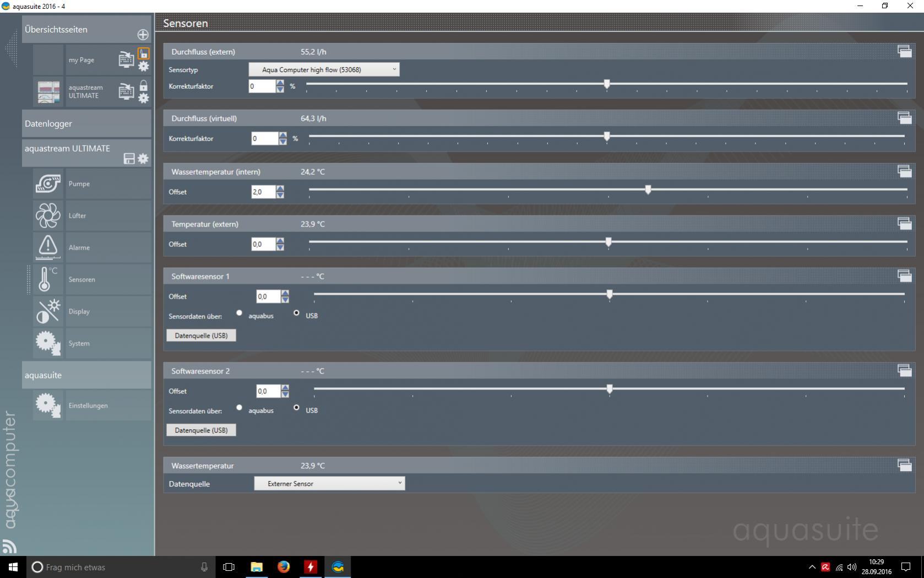This screenshot has height=578, width=924.
Task: Click the Wassertemperatur (intern) panel overview icon
Action: point(905,171)
